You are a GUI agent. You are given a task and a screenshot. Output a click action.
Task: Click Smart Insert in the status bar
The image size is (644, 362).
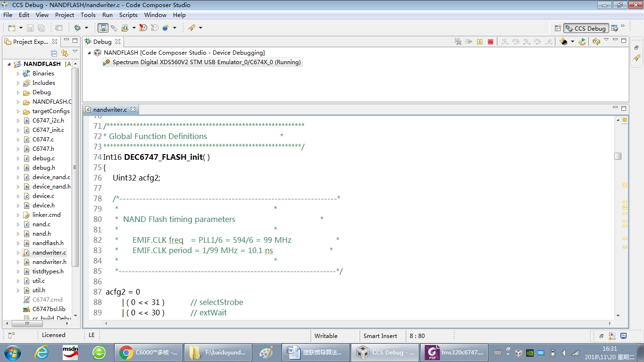[x=380, y=336]
